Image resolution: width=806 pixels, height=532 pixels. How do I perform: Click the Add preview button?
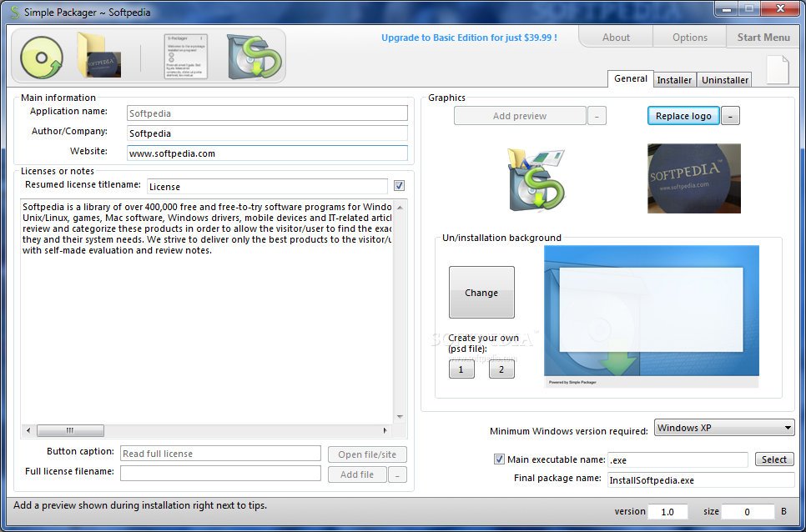tap(520, 116)
